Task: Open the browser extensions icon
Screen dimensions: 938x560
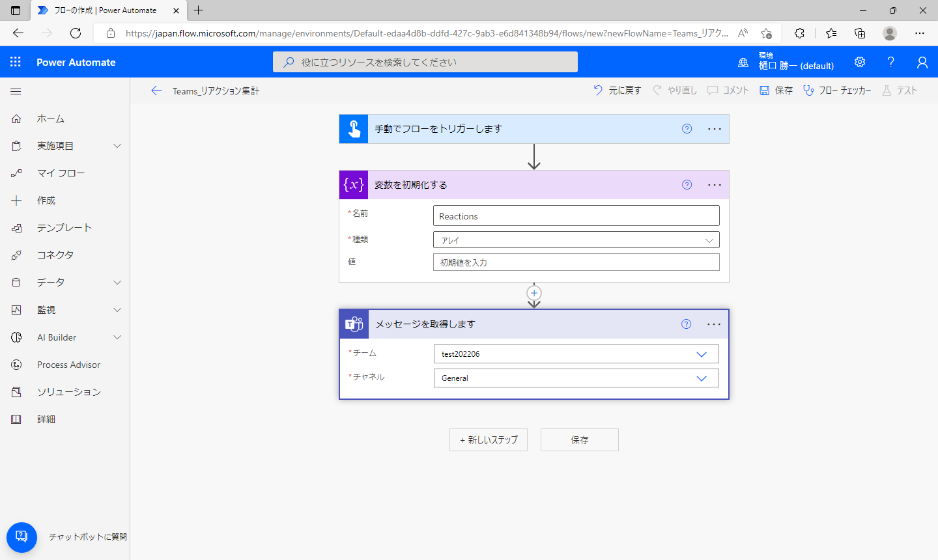Action: coord(799,33)
